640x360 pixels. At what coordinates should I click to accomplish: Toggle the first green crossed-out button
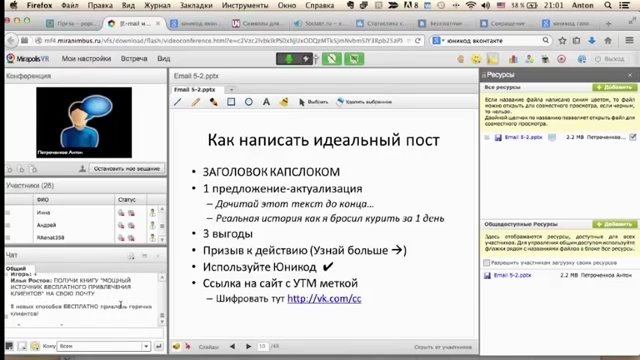coord(331,59)
